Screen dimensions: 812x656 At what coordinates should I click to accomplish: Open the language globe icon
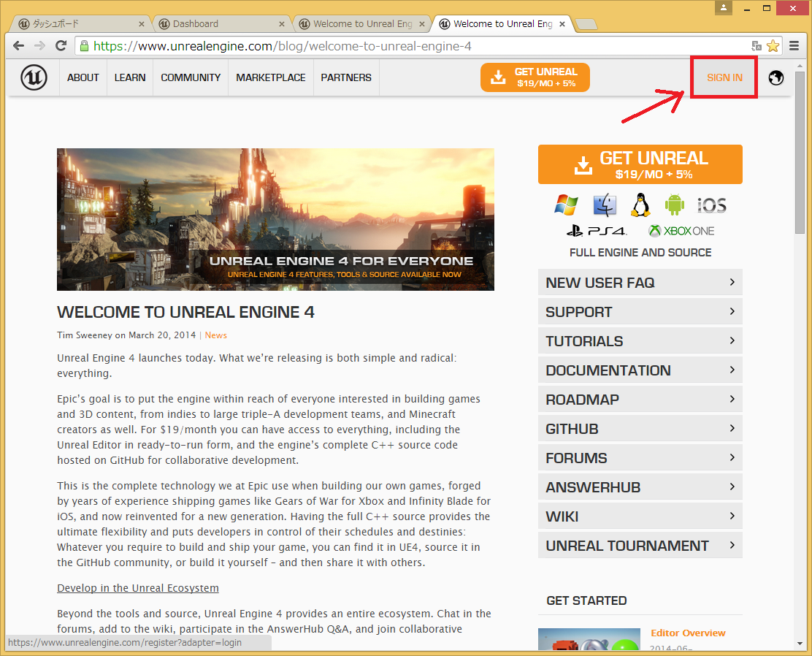click(x=775, y=77)
